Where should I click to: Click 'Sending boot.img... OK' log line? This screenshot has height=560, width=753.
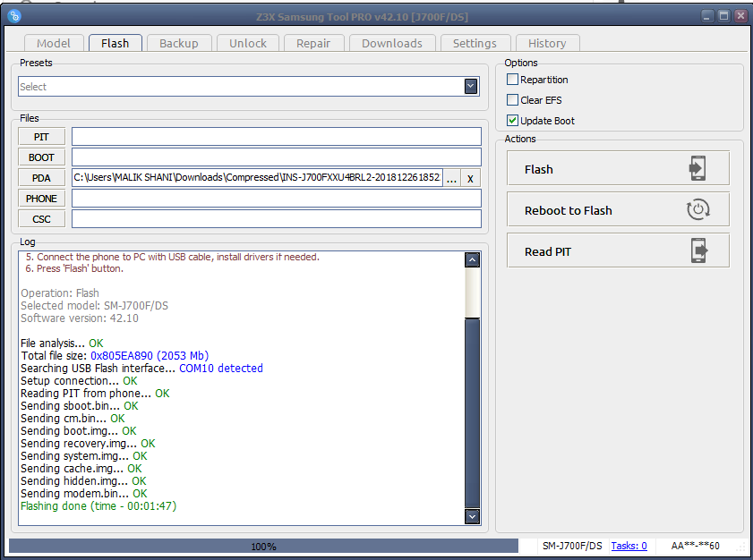[78, 431]
